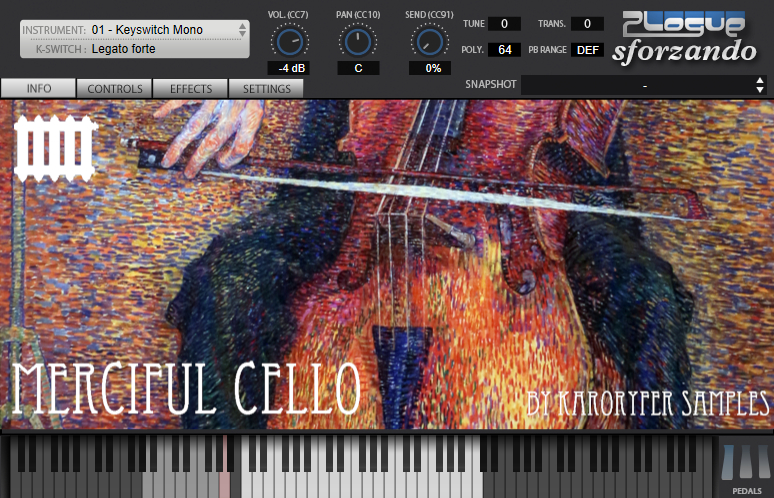774x498 pixels.
Task: Click the VOL. (CC7) knob
Action: (290, 41)
